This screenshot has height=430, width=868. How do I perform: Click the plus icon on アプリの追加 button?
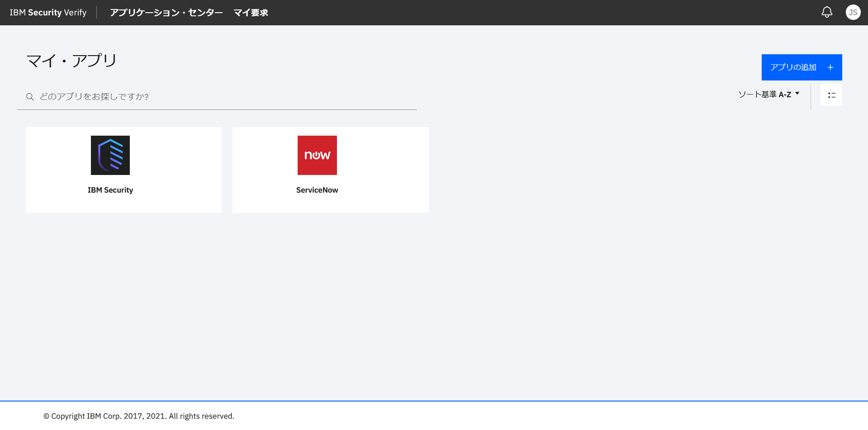[830, 67]
